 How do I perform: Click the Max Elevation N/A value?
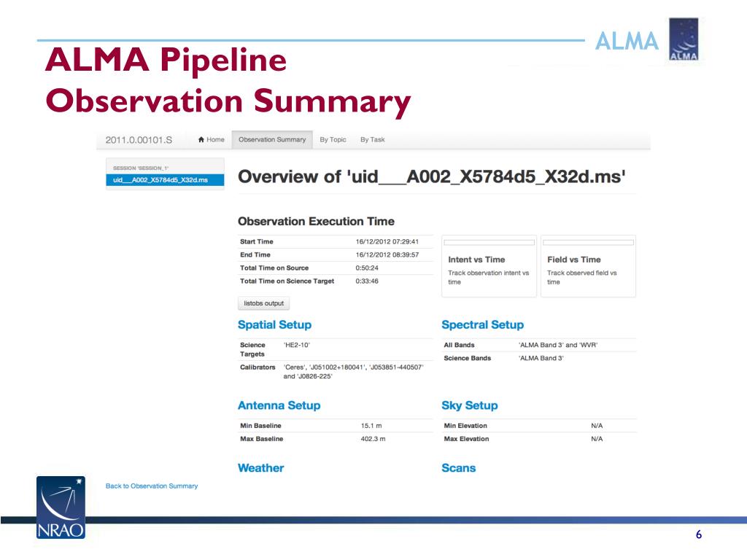point(597,439)
